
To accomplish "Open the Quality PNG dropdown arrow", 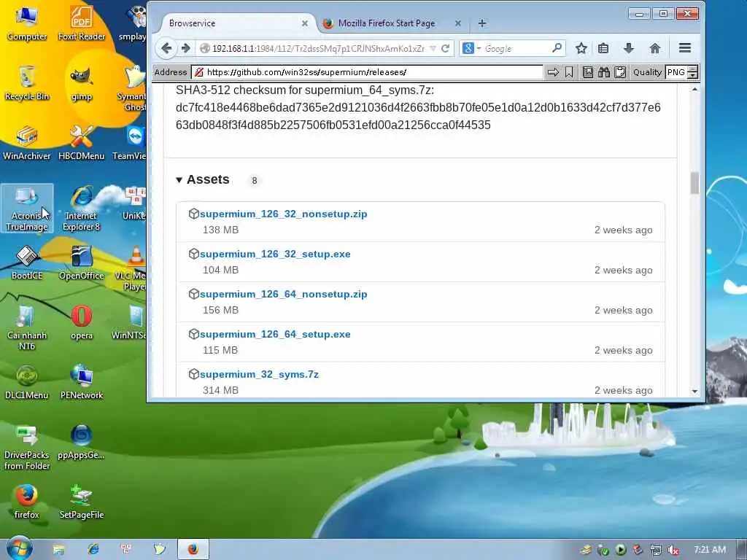I will (x=693, y=72).
